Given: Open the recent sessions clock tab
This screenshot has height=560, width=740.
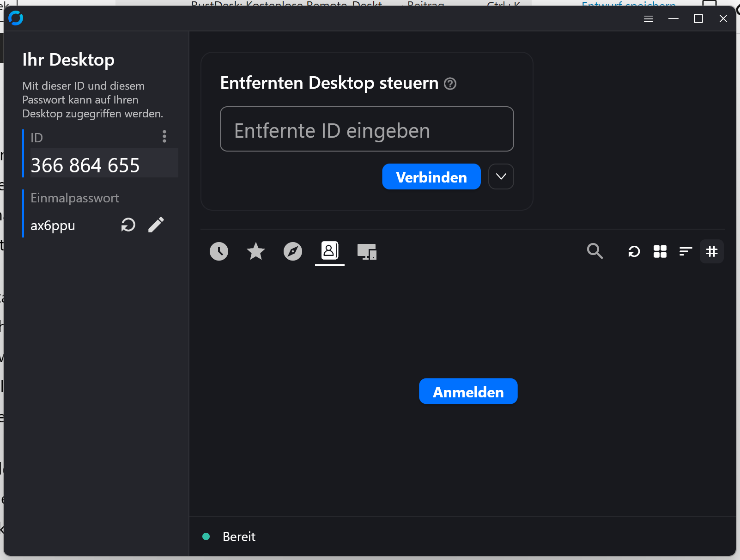Looking at the screenshot, I should pos(219,251).
